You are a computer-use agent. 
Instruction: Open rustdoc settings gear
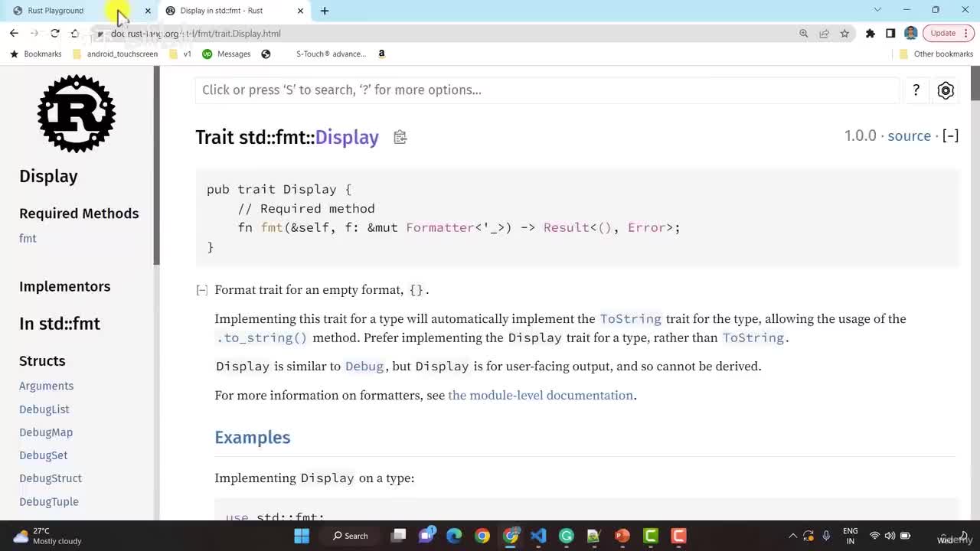[x=946, y=90]
